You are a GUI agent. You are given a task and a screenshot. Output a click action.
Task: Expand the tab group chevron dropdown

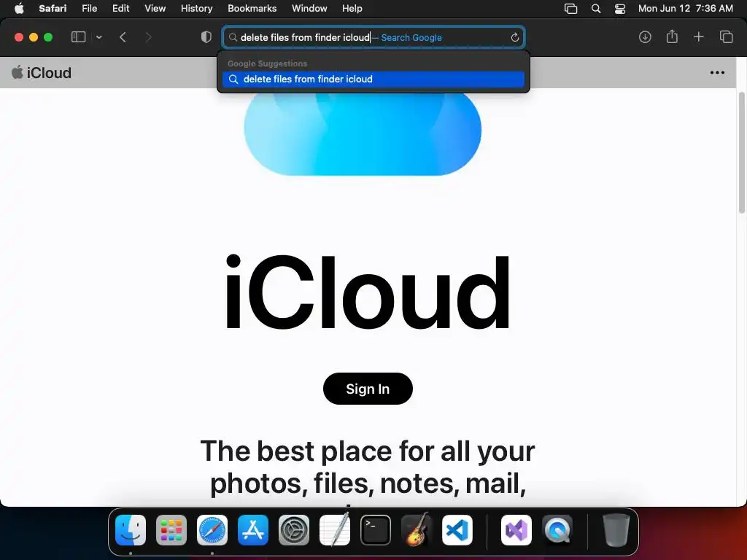[99, 37]
